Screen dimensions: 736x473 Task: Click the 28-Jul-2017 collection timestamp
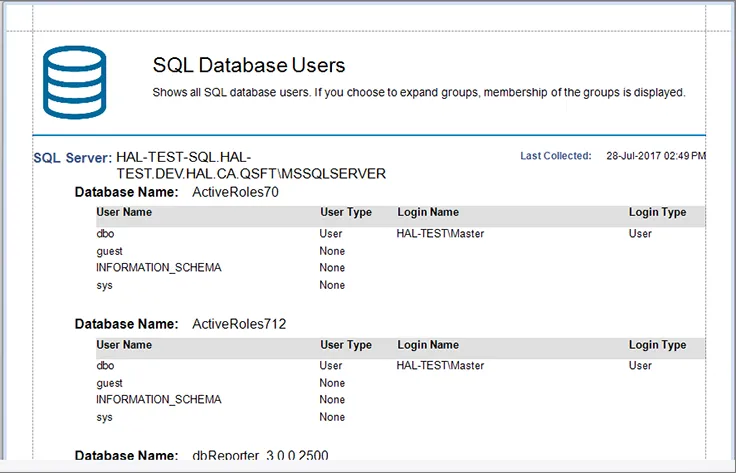tap(656, 156)
